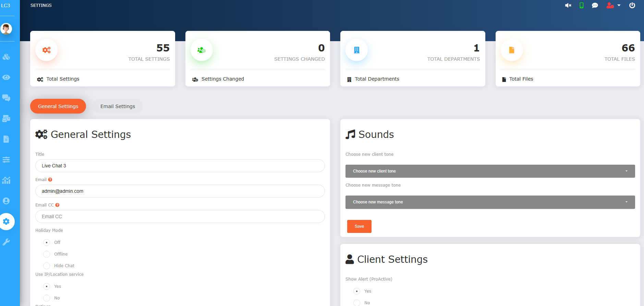Open the red user status dropdown
644x306 pixels.
pos(613,5)
